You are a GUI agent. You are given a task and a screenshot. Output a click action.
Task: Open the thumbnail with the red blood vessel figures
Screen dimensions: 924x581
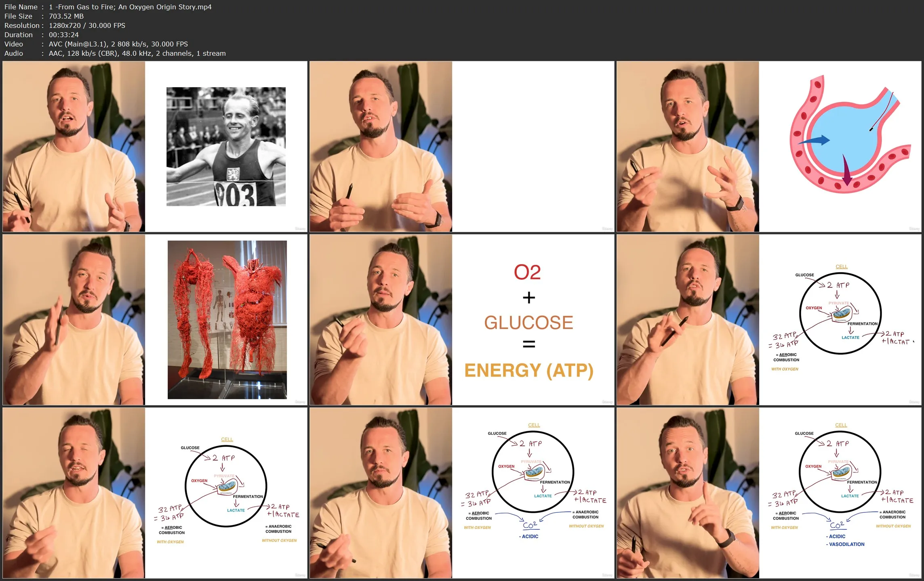(155, 320)
